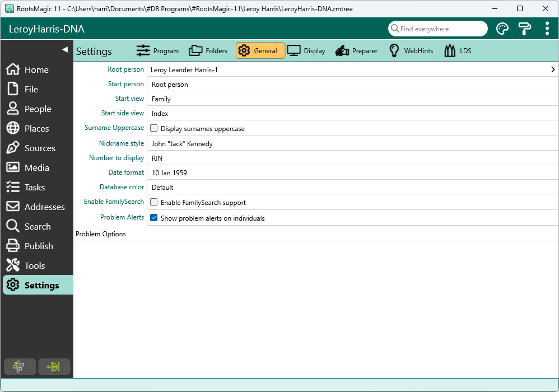Open Tasks via the checklist icon
The width and height of the screenshot is (559, 392).
point(13,187)
